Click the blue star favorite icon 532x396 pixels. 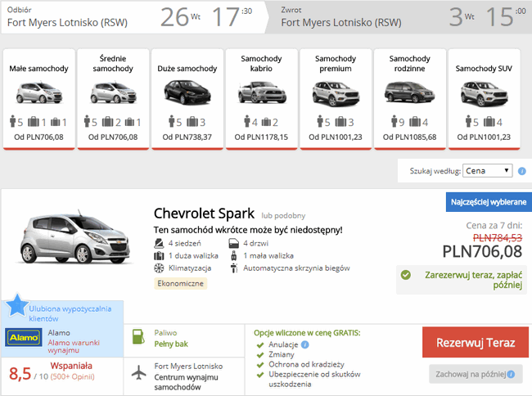click(x=16, y=305)
